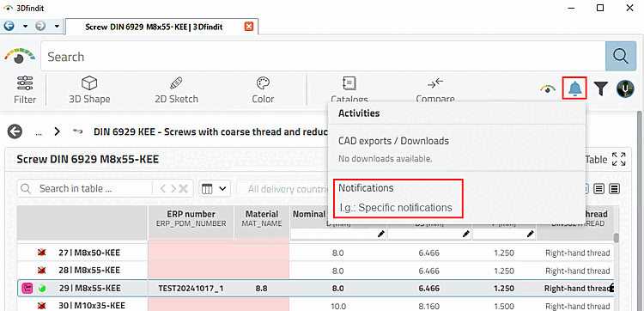644x311 pixels.
Task: Click material value 8.8
Action: (261, 289)
